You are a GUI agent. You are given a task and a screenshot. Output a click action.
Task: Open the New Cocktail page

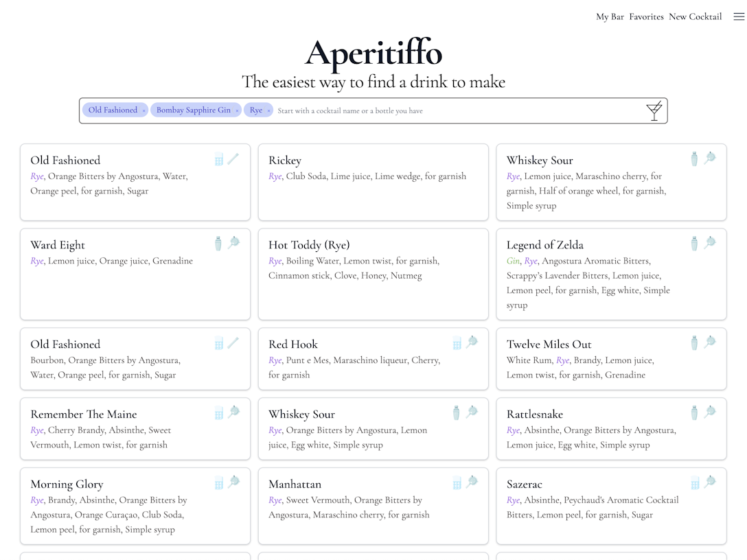(x=695, y=16)
